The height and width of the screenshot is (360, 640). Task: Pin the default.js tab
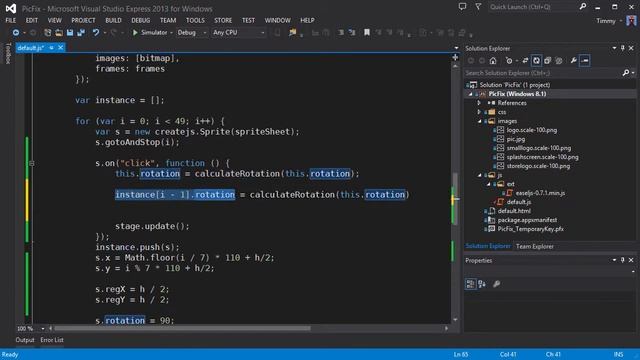51,48
